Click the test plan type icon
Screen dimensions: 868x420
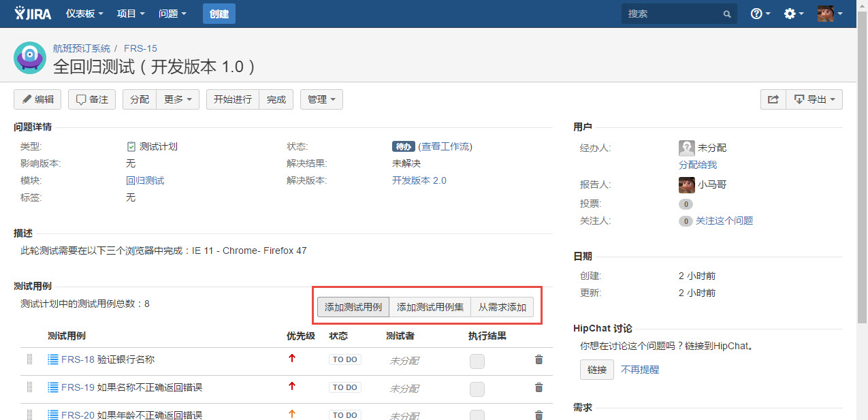[x=131, y=146]
